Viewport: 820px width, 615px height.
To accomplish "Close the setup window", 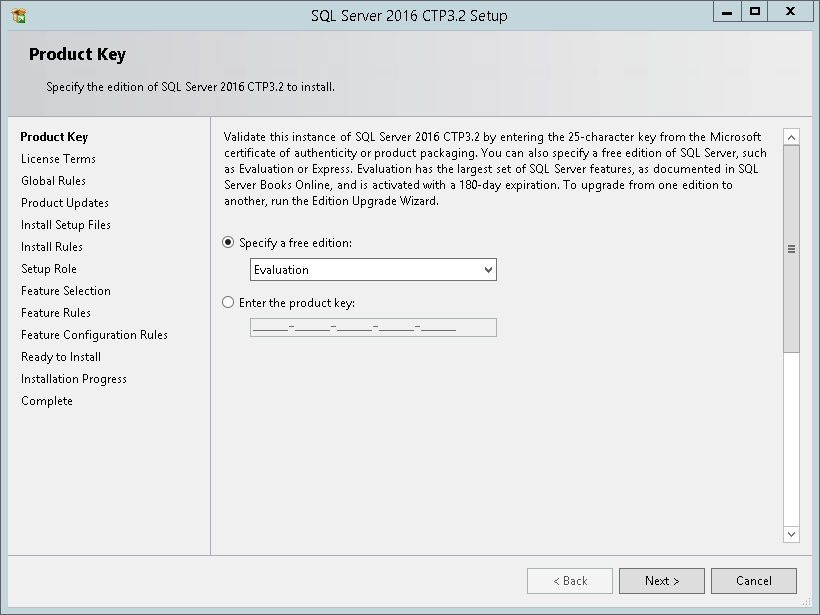I will [x=790, y=12].
